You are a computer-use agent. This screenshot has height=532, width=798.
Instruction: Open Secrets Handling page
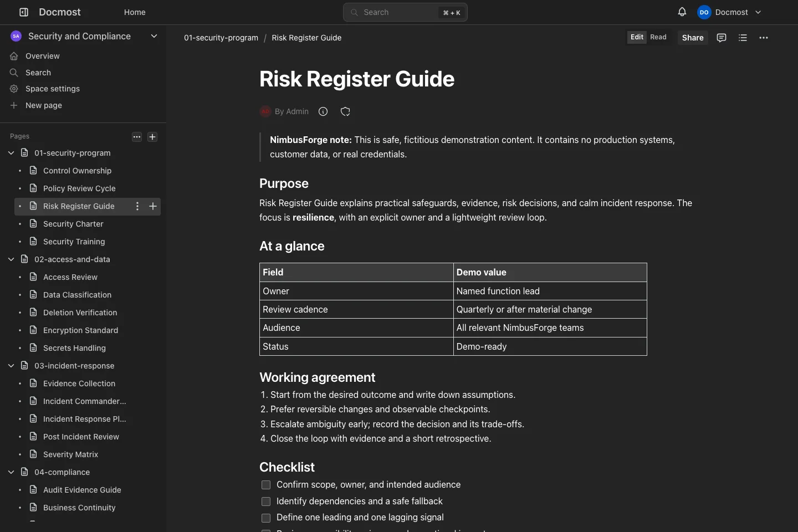[74, 348]
